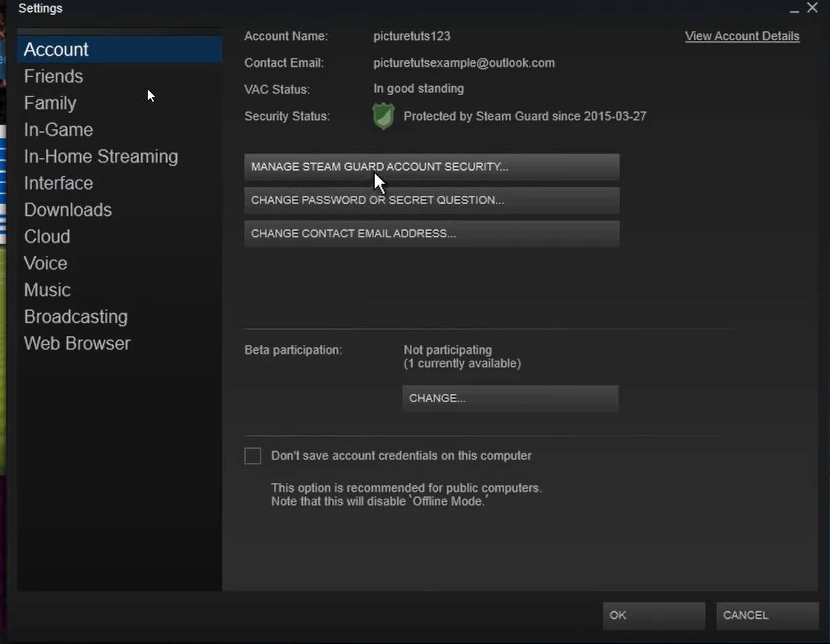Click the Steam Guard shield icon
Viewport: 830px width, 644px height.
click(x=383, y=116)
